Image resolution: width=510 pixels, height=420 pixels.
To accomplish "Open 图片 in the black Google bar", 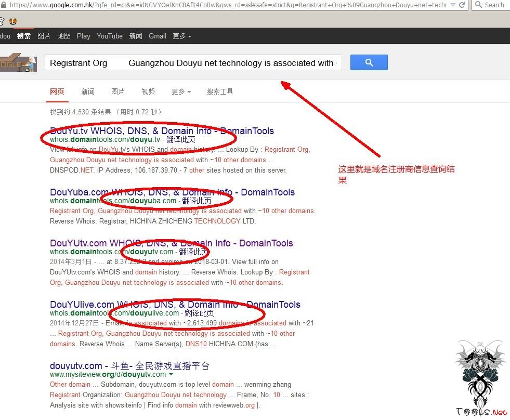I will pyautogui.click(x=44, y=36).
